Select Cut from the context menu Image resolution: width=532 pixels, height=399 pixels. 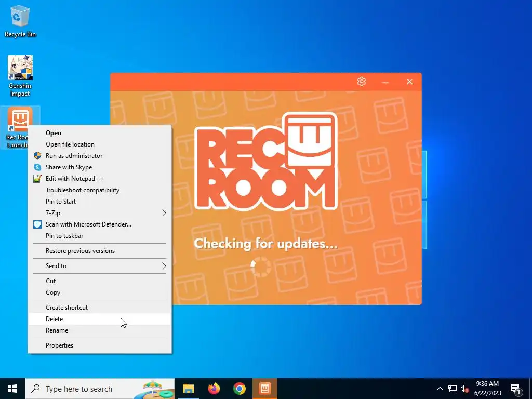[100, 281]
